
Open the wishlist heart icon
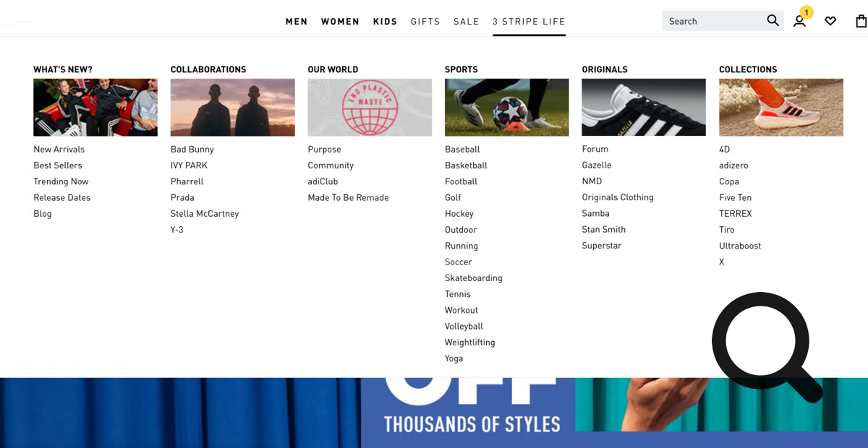830,22
